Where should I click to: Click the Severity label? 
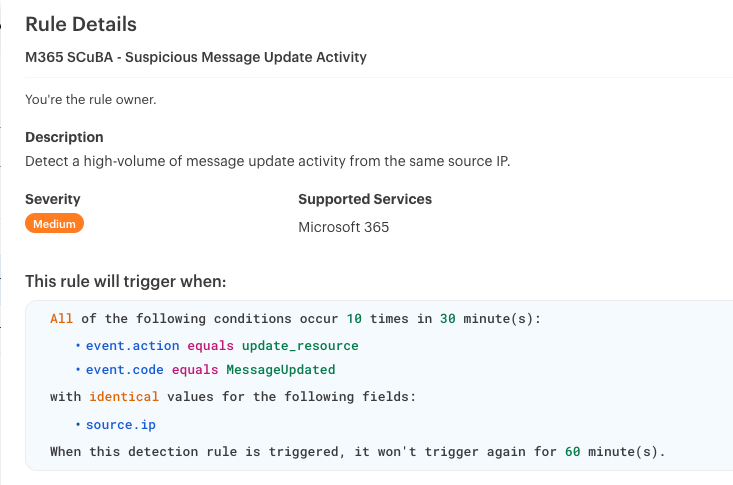click(x=53, y=199)
